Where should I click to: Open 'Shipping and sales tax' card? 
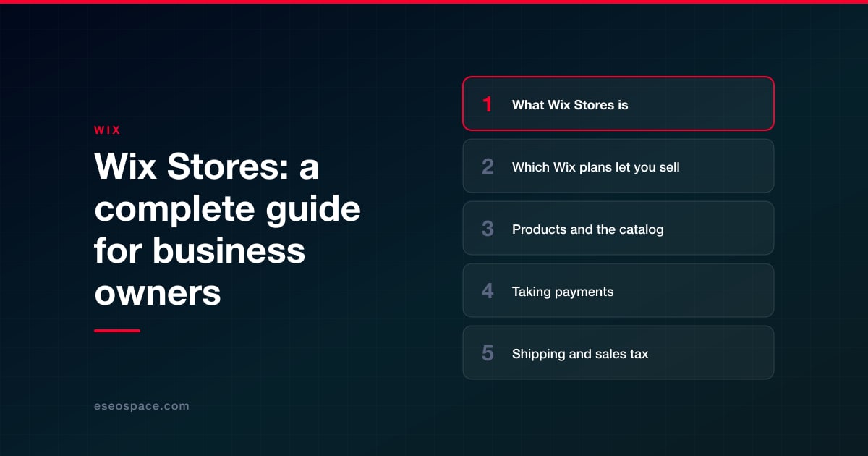click(618, 352)
